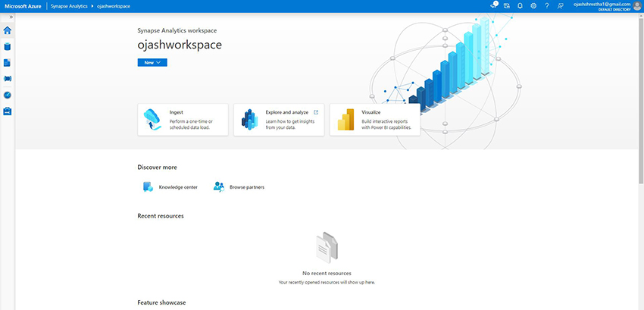The image size is (644, 310).
Task: Open the user account avatar
Action: 637,6
